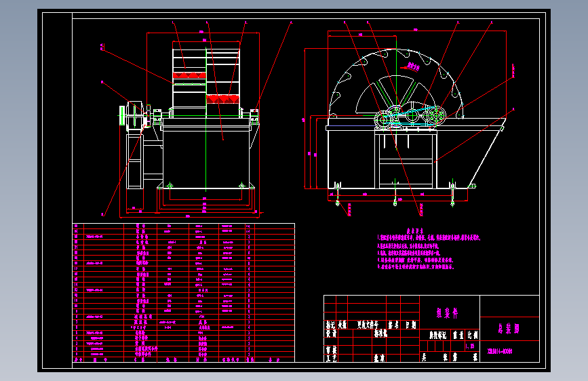
Task: Click the 标准化 cell in title block
Action: click(380, 333)
